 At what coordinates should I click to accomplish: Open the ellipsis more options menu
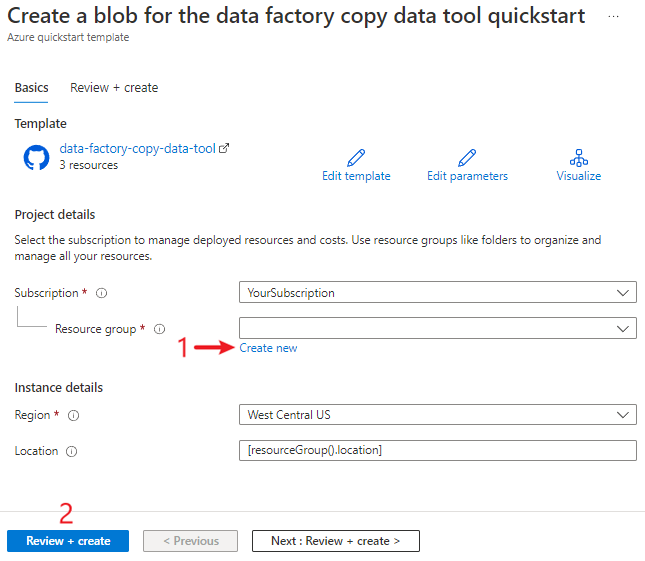(613, 18)
